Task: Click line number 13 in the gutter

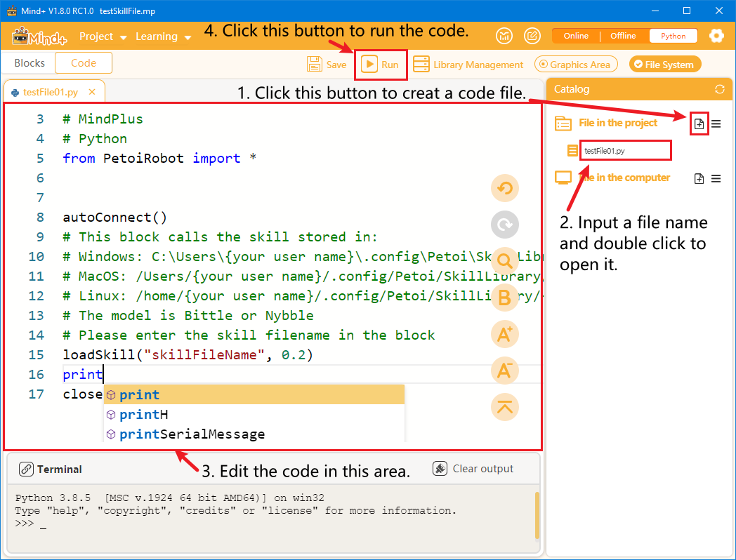Action: click(x=36, y=315)
